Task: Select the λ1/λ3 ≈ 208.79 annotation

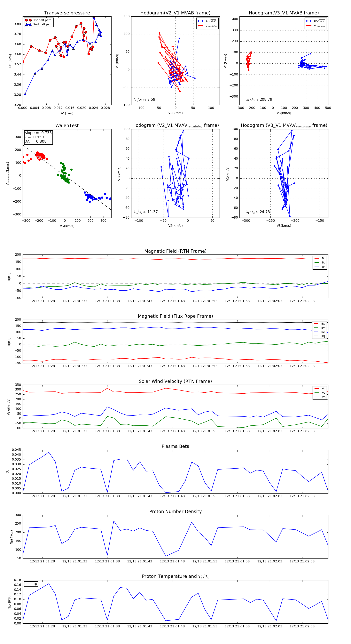Action: pos(259,100)
